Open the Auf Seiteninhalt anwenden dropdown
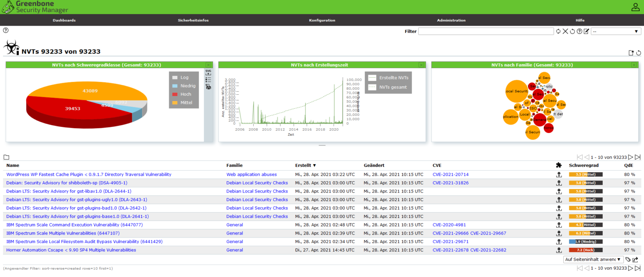The width and height of the screenshot is (644, 277). (593, 259)
